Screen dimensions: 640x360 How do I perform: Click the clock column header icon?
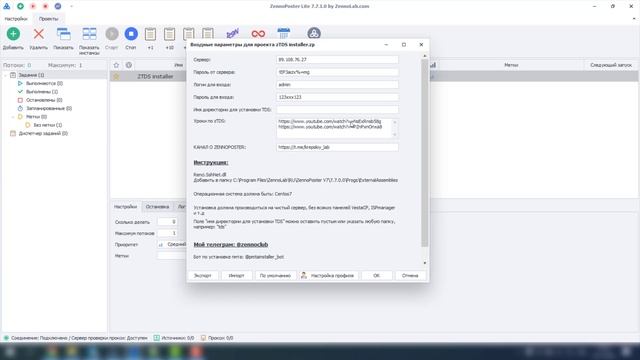click(x=129, y=65)
